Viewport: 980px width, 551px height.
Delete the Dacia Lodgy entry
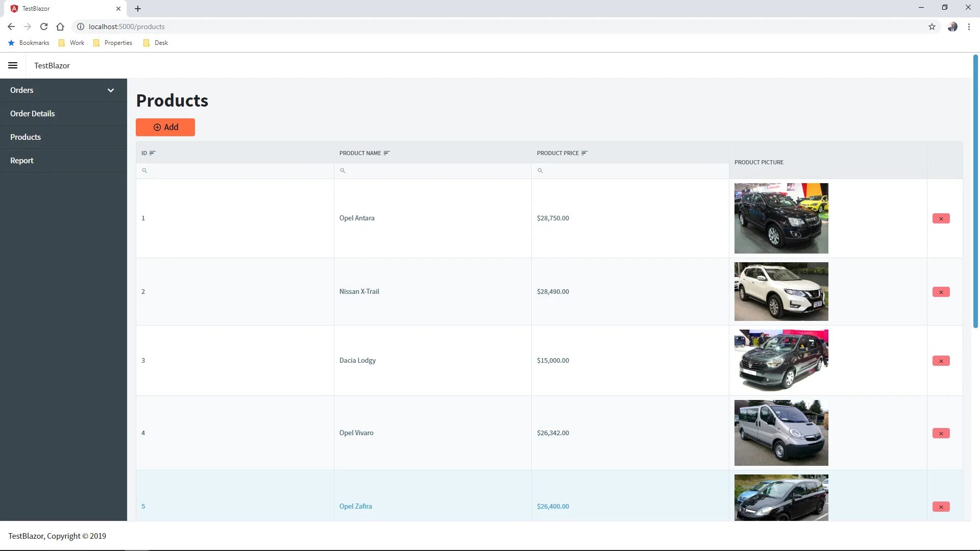coord(941,361)
